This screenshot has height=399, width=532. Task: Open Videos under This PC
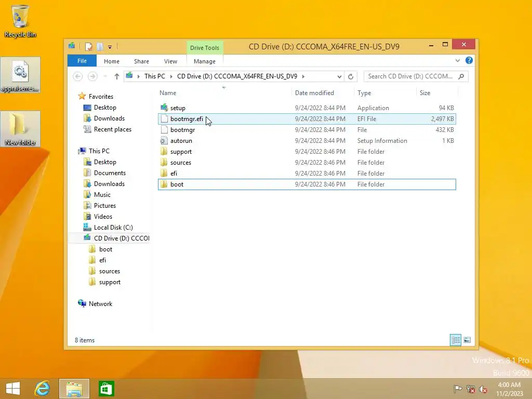103,217
